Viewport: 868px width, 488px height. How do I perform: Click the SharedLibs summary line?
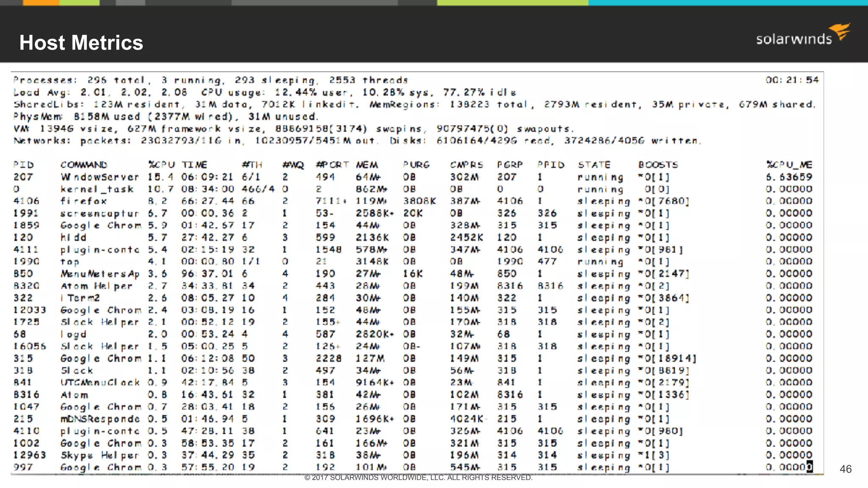click(414, 104)
